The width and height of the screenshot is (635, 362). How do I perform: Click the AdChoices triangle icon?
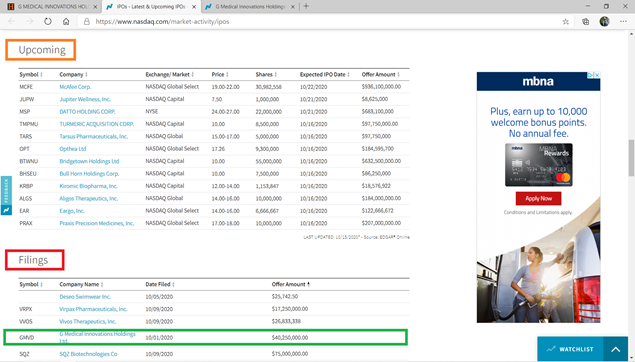[x=591, y=75]
